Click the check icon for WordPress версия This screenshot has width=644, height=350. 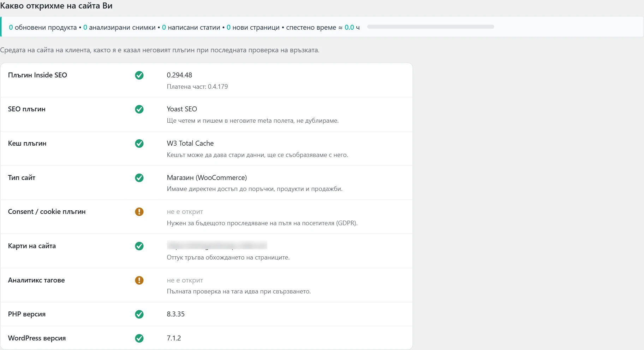click(139, 338)
